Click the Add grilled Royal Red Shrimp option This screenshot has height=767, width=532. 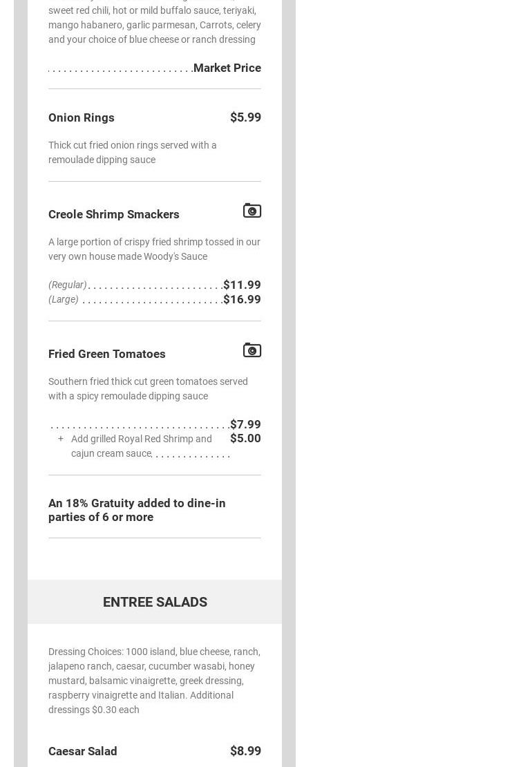[x=142, y=446]
